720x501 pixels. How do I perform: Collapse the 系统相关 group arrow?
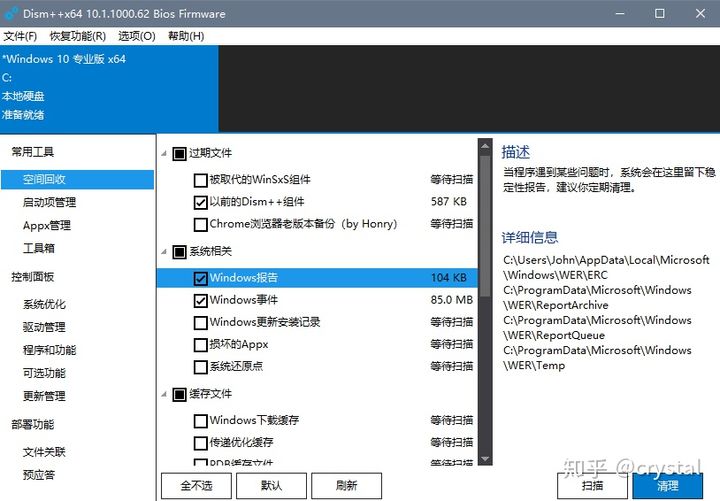[164, 252]
